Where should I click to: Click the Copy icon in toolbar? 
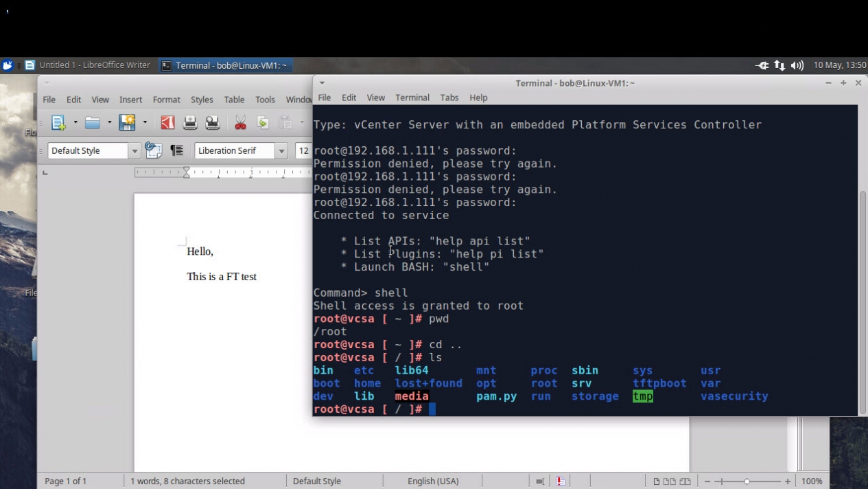click(263, 123)
